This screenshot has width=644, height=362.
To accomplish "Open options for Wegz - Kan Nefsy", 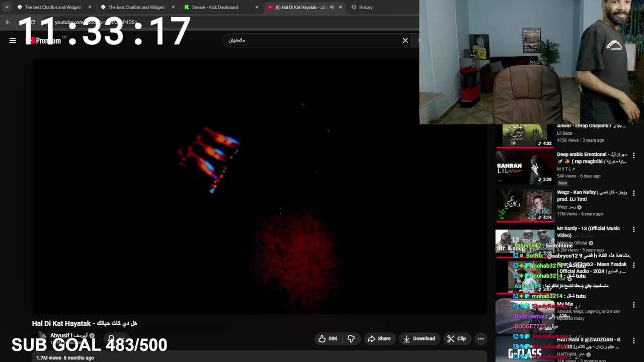I will [633, 194].
